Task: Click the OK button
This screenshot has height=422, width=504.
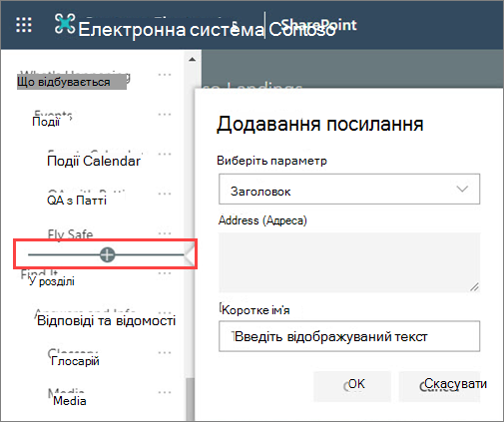Action: [x=352, y=386]
